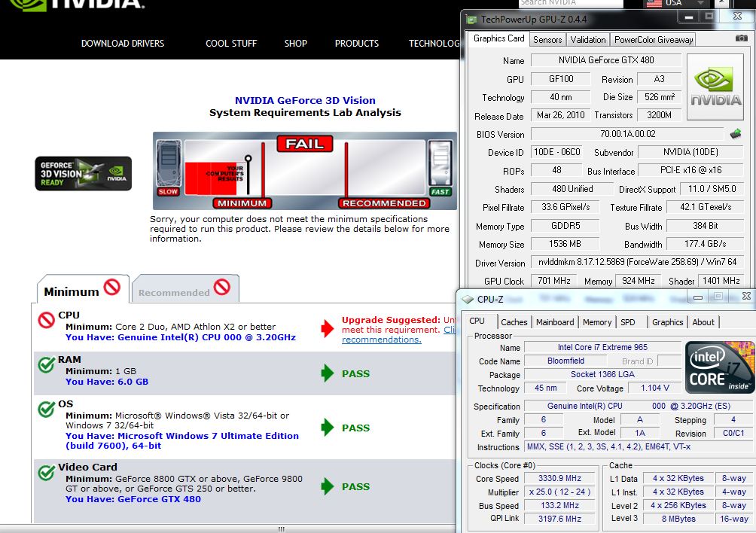
Task: Click the NVIDIA logo in GPU-Z
Action: coord(716,86)
